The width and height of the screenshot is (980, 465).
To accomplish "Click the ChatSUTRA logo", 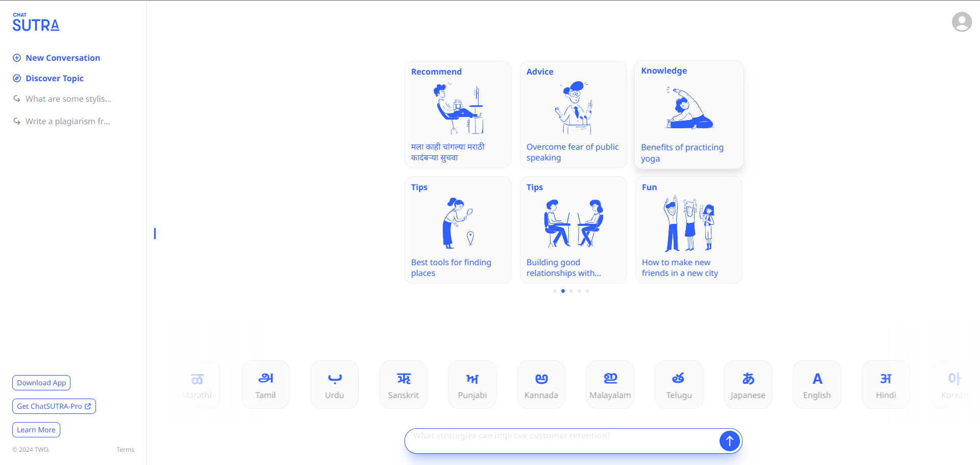I will (36, 23).
